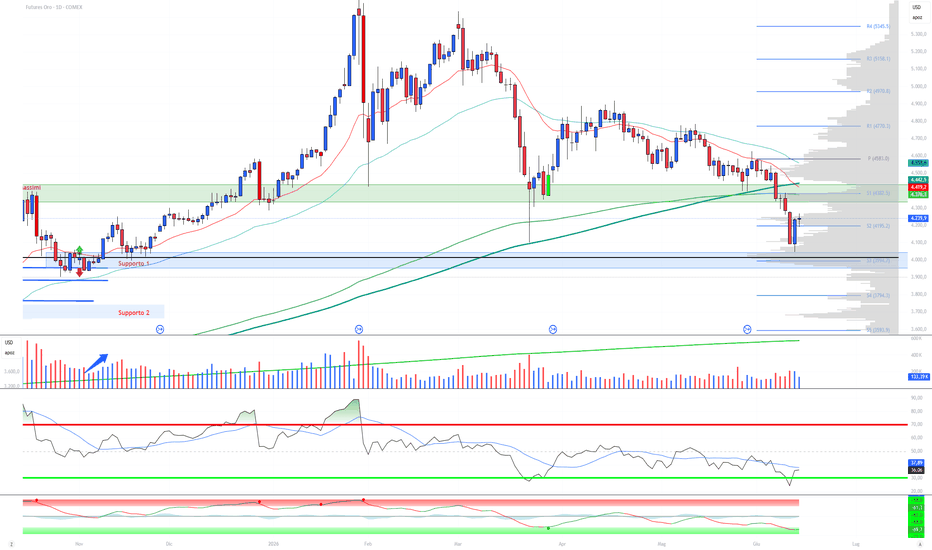Click the Mar label on time axis
The image size is (932, 550).
[458, 544]
